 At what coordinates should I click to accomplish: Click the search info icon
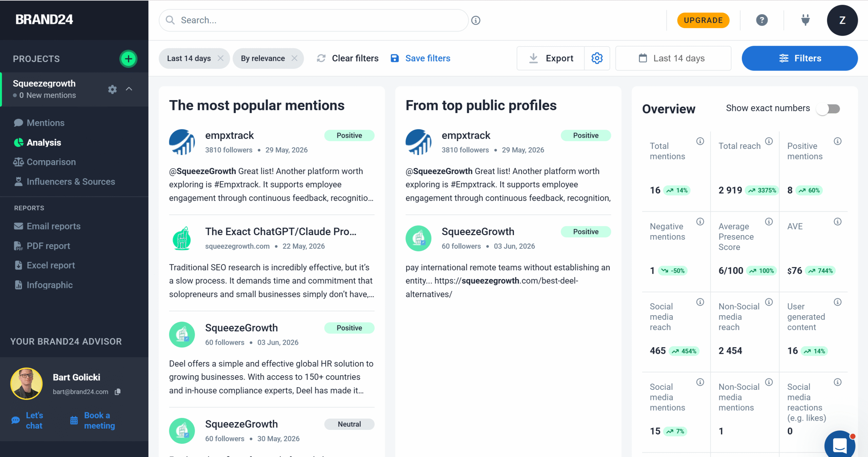476,20
